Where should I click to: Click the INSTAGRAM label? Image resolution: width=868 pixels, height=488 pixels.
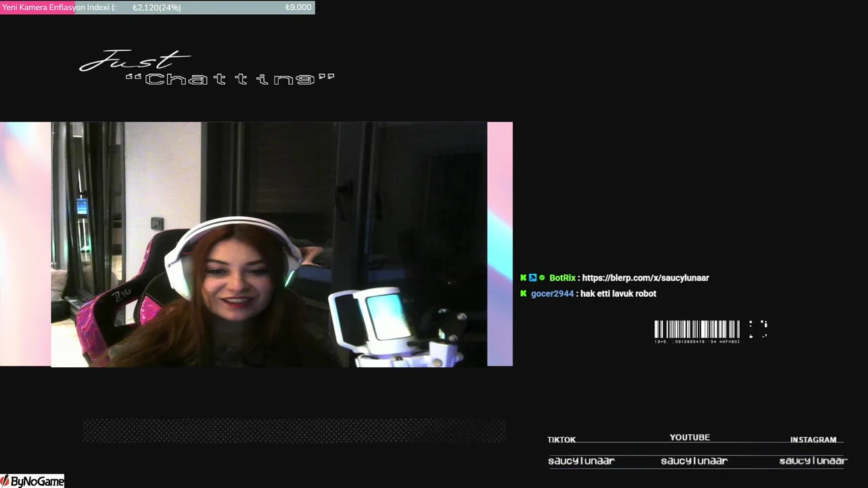[813, 440]
